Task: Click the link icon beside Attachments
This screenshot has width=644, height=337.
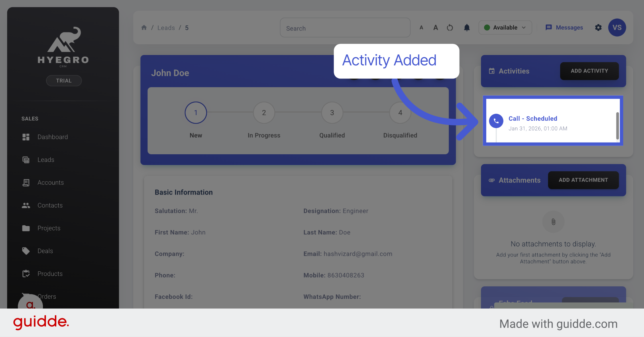Action: [x=492, y=180]
